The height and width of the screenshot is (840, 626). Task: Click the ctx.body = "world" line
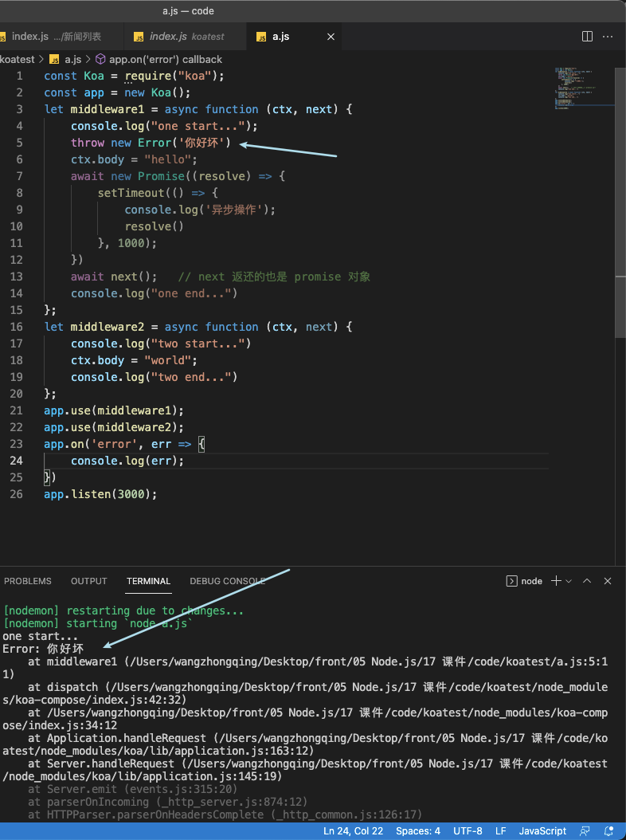[135, 360]
